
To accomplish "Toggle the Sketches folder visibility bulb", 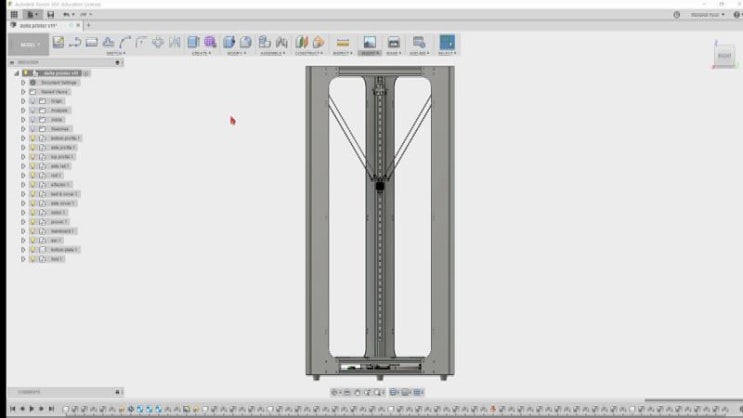I will coord(32,129).
